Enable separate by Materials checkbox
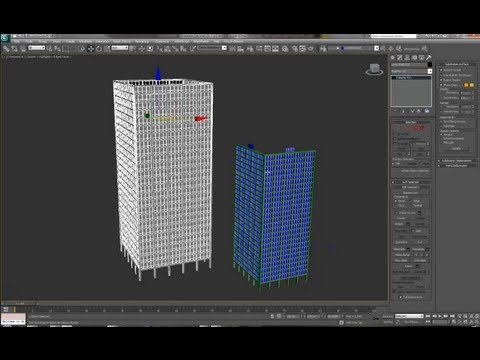This screenshot has width=480, height=360. 441,126
